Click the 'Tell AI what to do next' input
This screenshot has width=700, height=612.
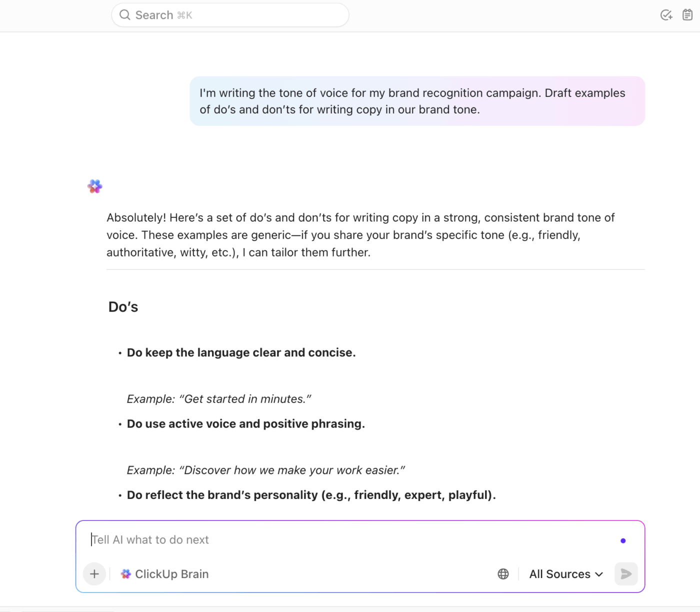coord(300,540)
